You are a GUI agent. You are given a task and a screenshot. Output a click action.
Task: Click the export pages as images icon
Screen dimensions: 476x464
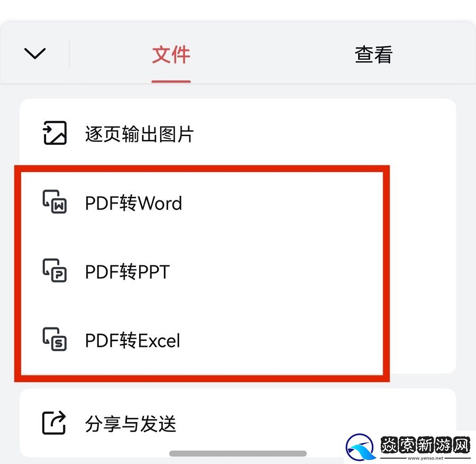coord(54,133)
